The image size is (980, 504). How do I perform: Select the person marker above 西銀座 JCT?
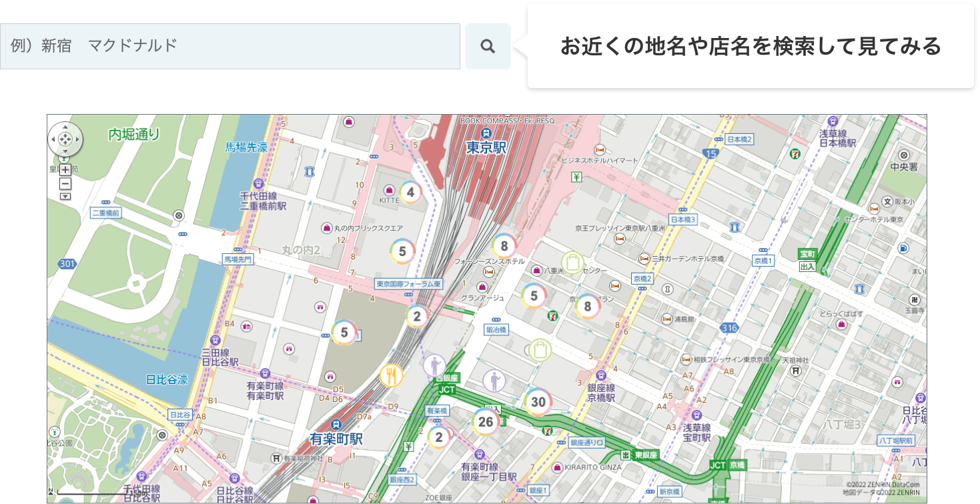[434, 365]
